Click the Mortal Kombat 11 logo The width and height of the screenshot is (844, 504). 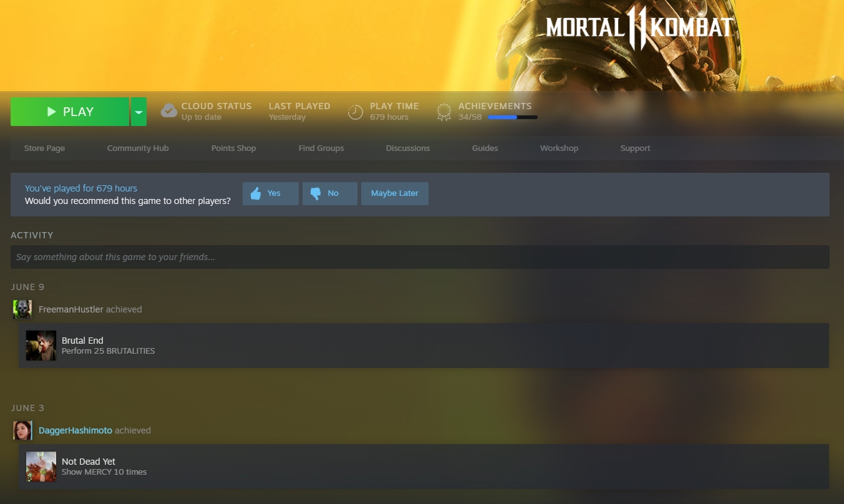click(639, 28)
